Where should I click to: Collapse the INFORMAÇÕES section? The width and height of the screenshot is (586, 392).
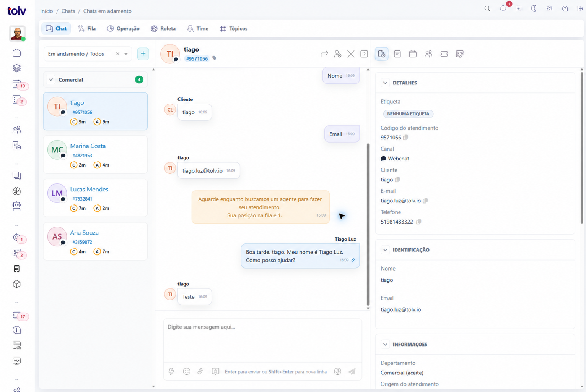tap(385, 344)
